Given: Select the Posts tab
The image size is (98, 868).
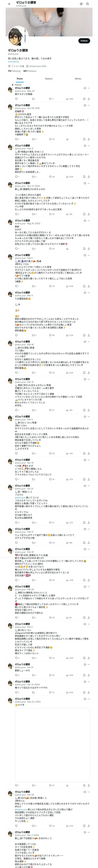Looking at the screenshot, I should click(20, 79).
